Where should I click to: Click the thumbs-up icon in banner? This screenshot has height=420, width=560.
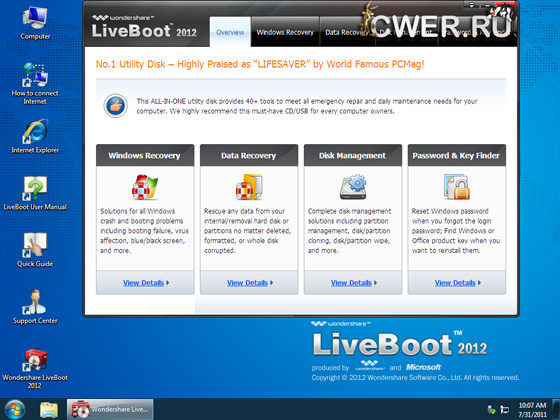click(x=116, y=106)
